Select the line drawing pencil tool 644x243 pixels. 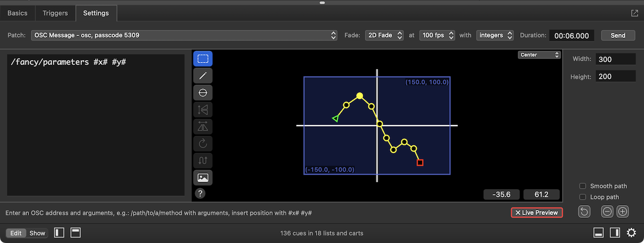[203, 76]
